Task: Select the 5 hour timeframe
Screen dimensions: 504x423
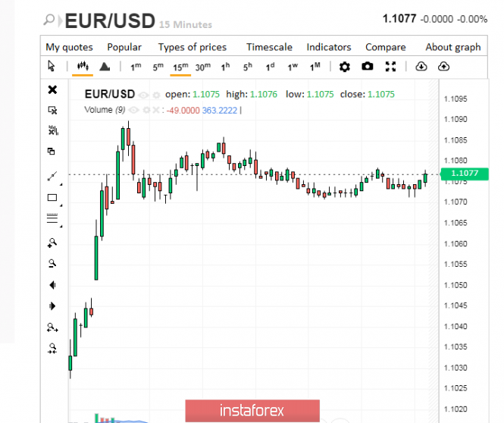Action: point(248,67)
